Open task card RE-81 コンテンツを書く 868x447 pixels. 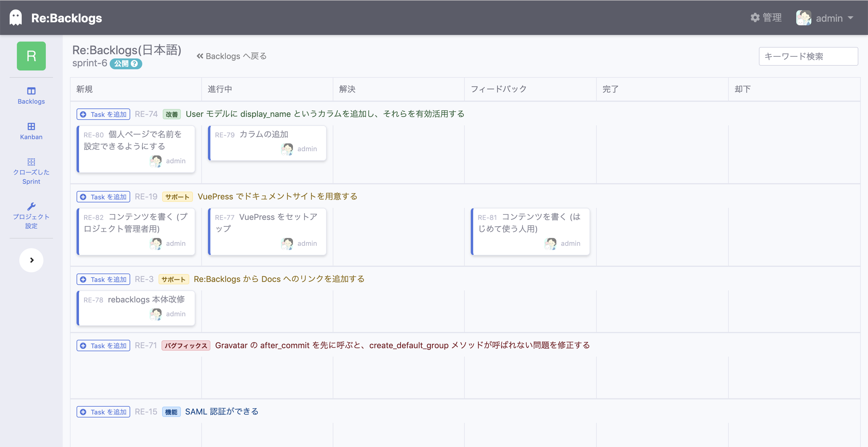coord(530,231)
